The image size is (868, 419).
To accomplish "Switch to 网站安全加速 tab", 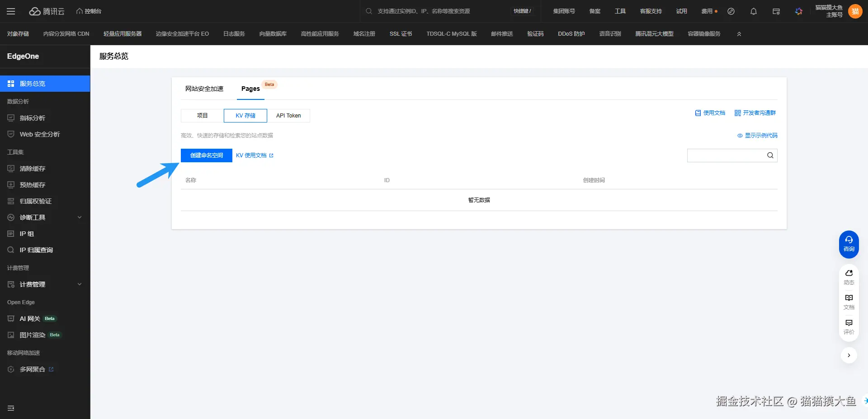I will pyautogui.click(x=204, y=89).
